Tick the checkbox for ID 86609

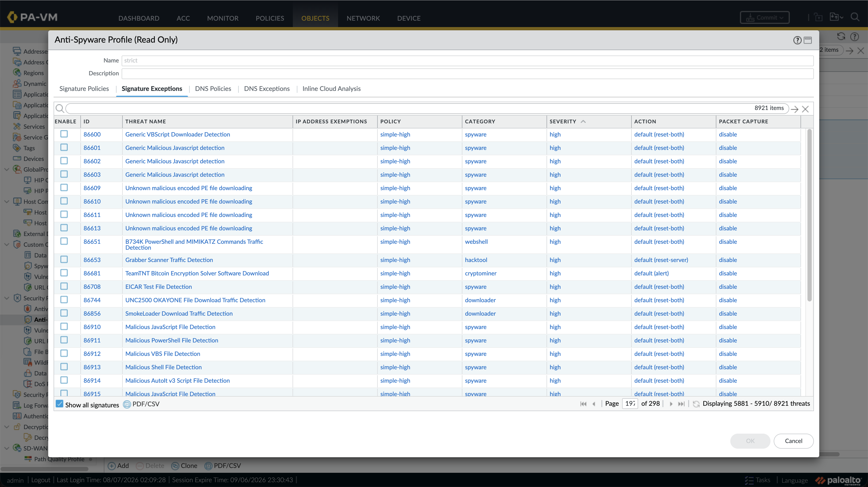[64, 187]
